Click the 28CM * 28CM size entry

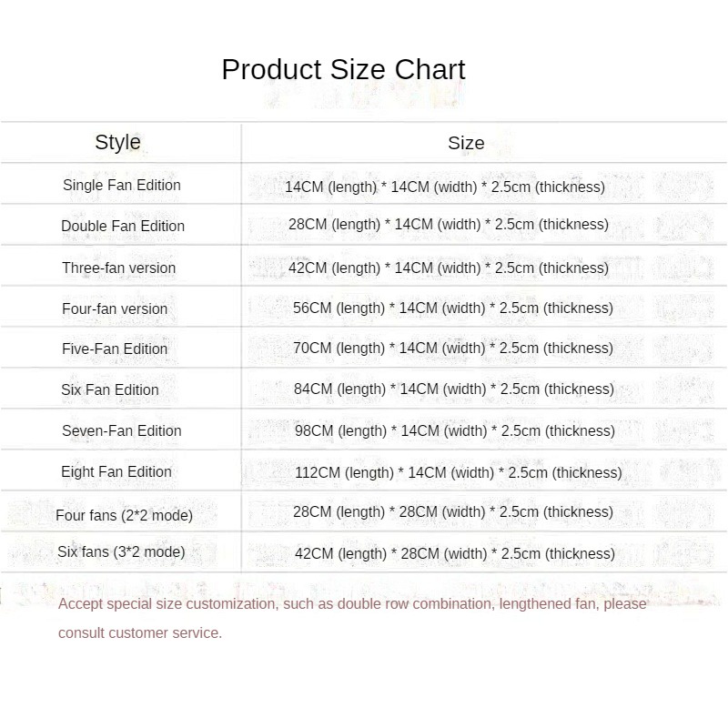point(453,511)
